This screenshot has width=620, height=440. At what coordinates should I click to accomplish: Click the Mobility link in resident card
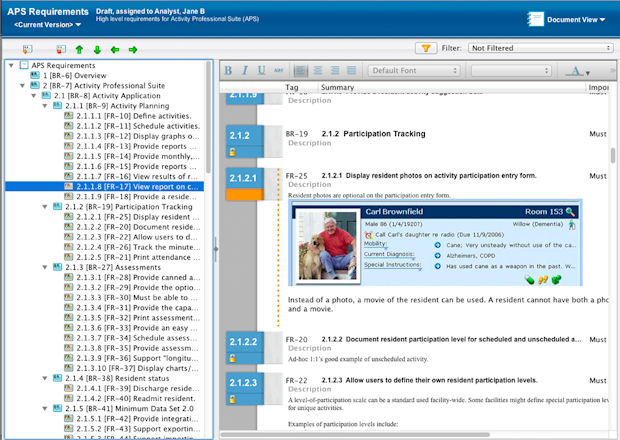click(375, 244)
